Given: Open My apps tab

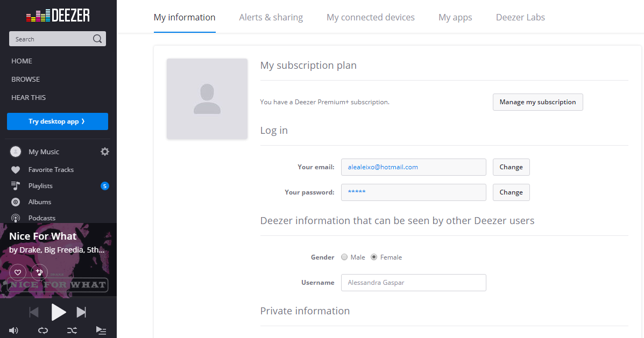Looking at the screenshot, I should point(455,17).
